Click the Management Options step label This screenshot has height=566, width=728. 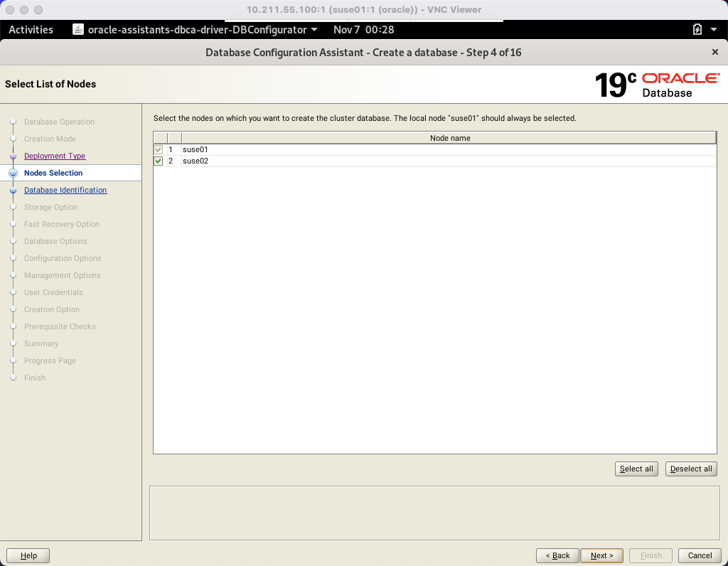[63, 275]
